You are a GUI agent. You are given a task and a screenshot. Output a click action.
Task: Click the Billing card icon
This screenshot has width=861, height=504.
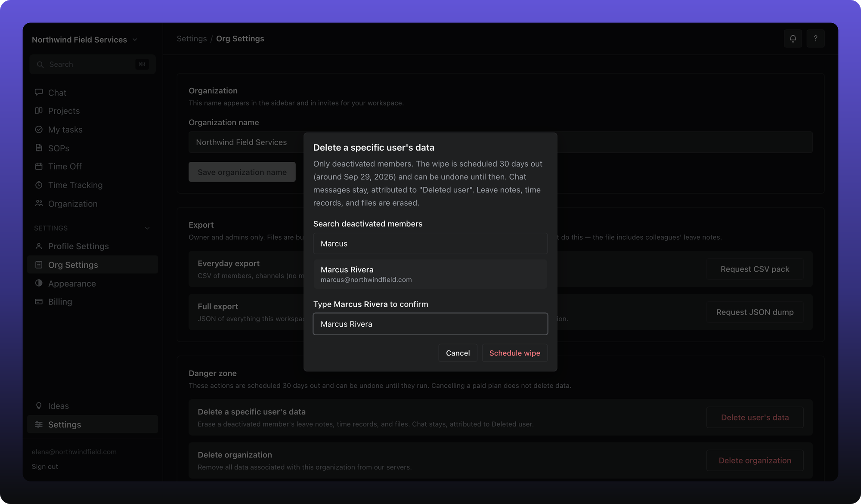(x=39, y=302)
